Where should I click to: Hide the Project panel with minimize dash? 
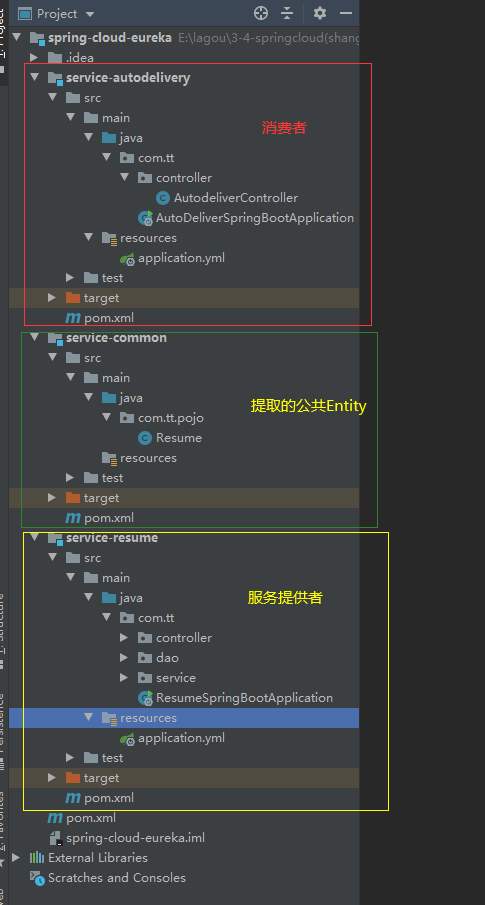click(x=346, y=13)
